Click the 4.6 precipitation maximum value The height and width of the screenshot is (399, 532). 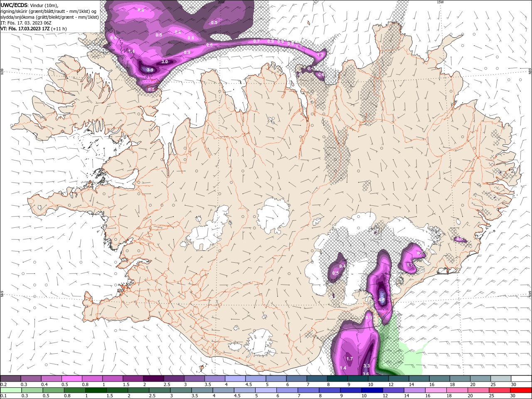click(x=382, y=299)
